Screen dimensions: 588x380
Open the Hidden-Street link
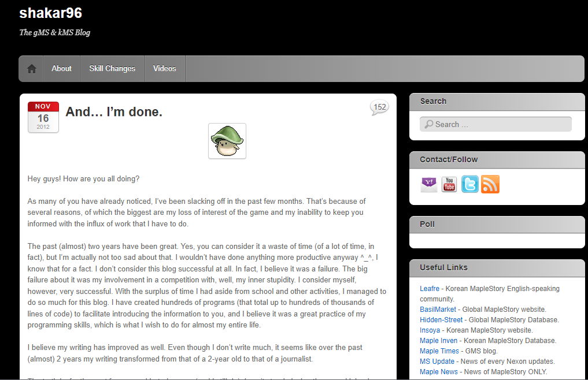[441, 320]
